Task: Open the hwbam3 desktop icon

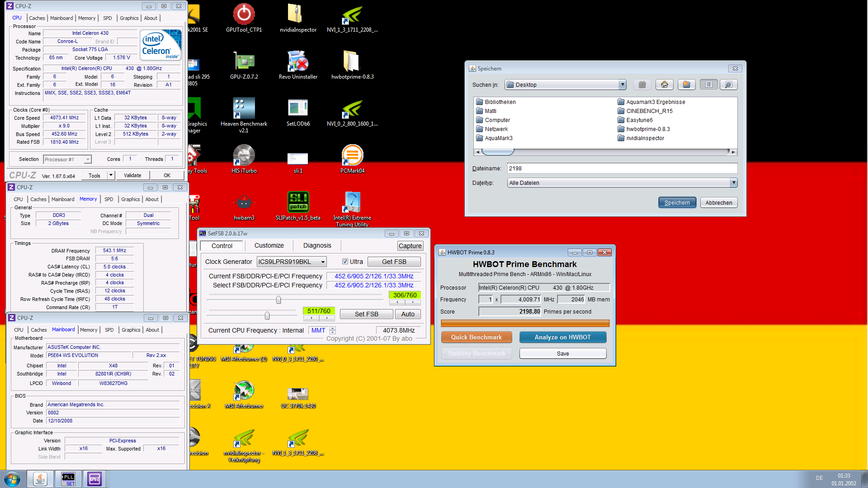Action: coord(244,206)
